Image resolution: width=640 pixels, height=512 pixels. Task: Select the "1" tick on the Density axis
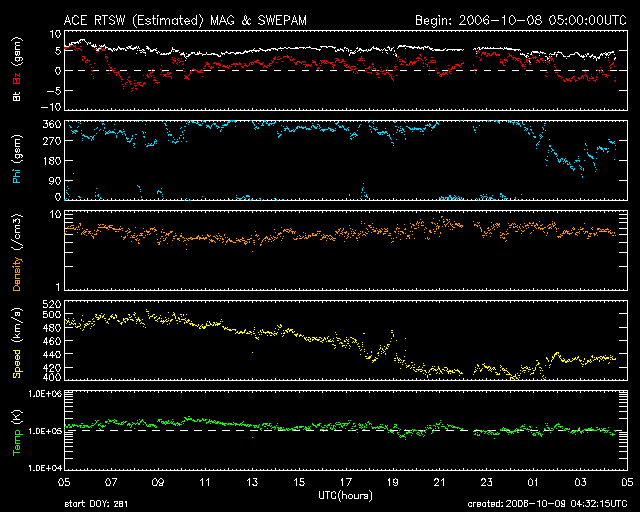58,287
